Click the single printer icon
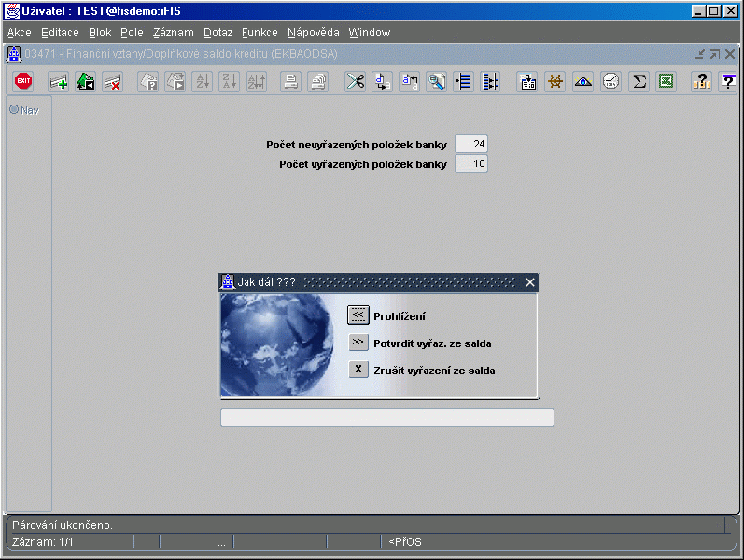 pyautogui.click(x=291, y=81)
